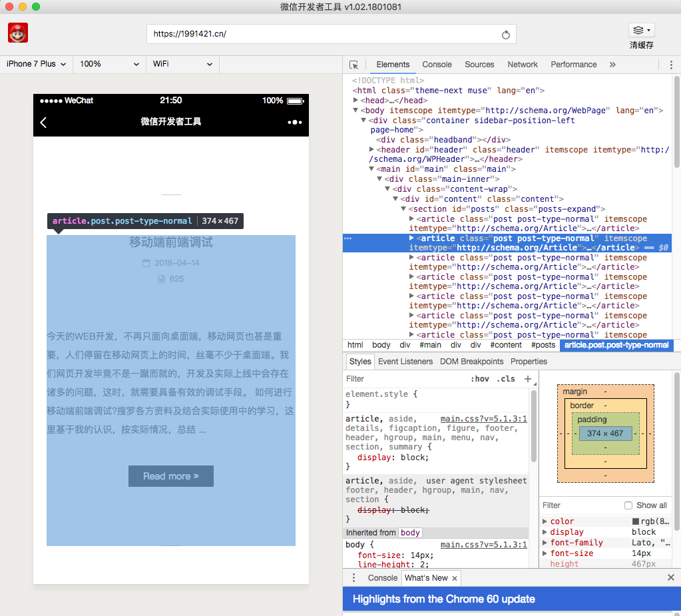Enable the Show all checkbox
Screen dimensions: 681x616
tap(628, 505)
